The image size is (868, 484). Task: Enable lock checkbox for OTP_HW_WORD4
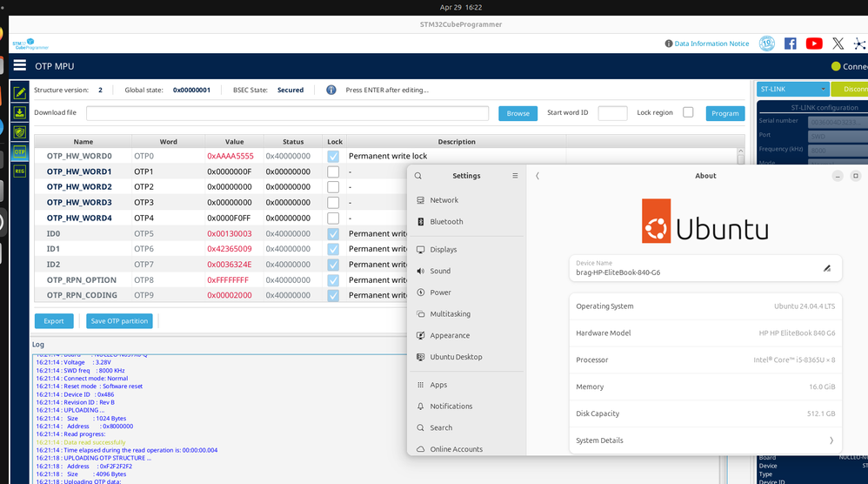333,218
